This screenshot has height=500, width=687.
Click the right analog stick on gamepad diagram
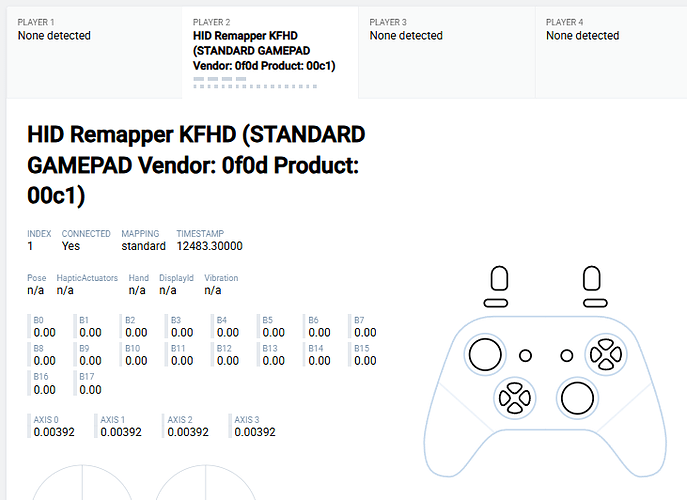point(577,398)
